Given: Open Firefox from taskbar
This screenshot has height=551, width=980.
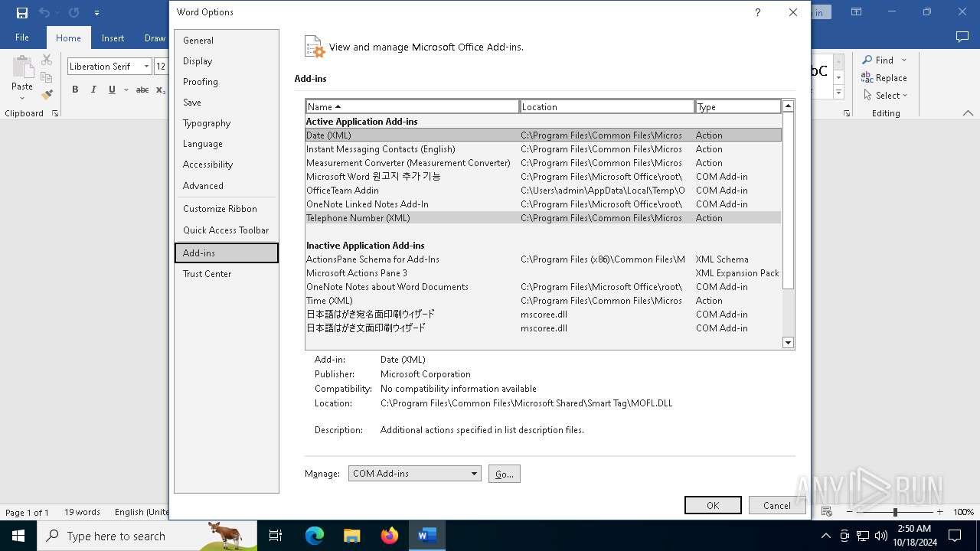Looking at the screenshot, I should click(390, 536).
